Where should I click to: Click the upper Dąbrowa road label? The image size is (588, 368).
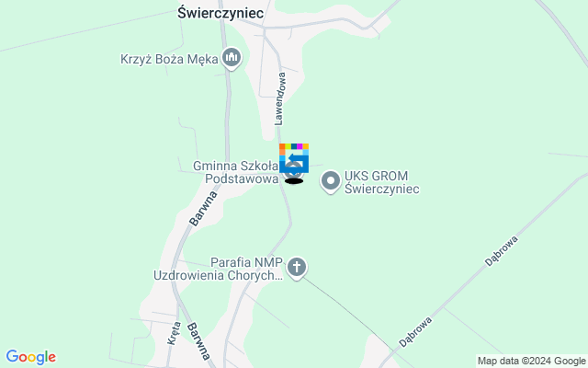[502, 251]
